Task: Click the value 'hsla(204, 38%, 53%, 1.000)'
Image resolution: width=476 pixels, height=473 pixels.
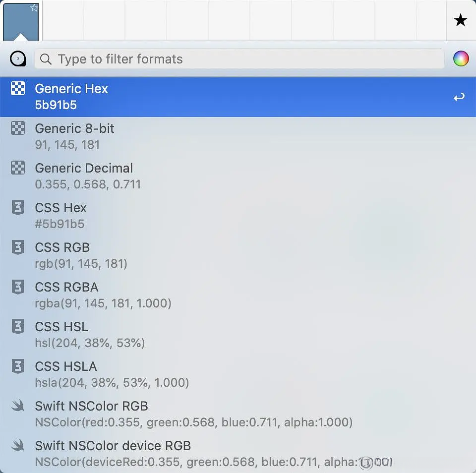Action: click(x=112, y=383)
